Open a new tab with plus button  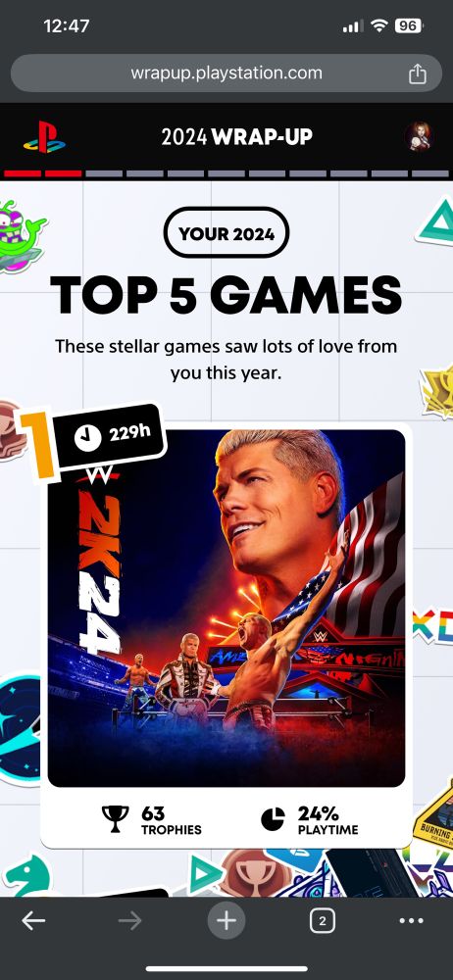click(226, 920)
